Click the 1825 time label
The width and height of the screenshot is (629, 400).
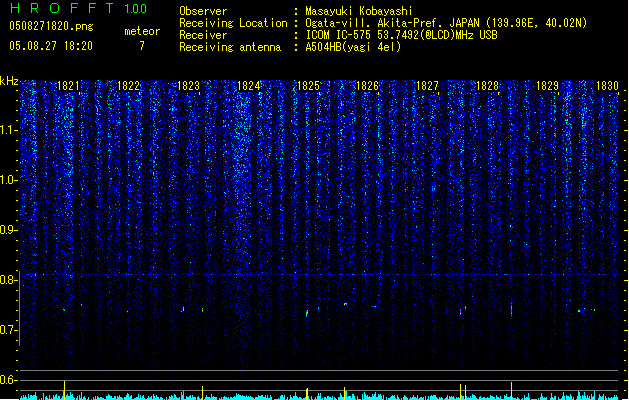[x=308, y=86]
